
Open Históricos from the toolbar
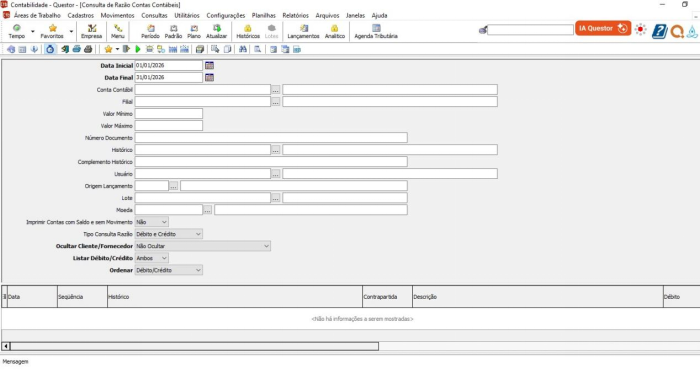point(248,31)
